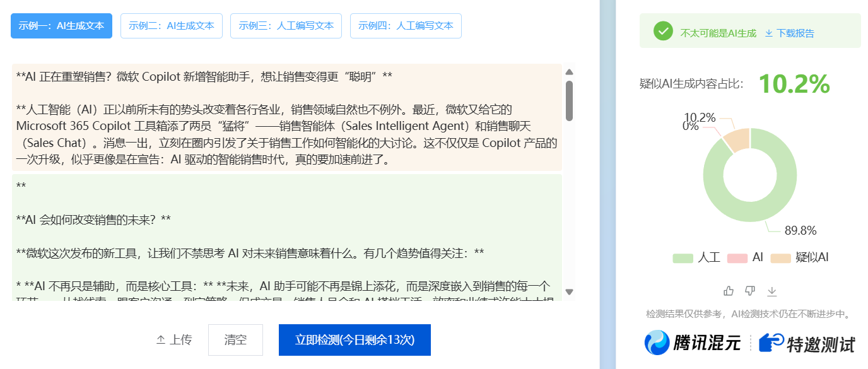The width and height of the screenshot is (868, 369).
Task: Click the text scrollbar up arrow
Action: tap(569, 72)
